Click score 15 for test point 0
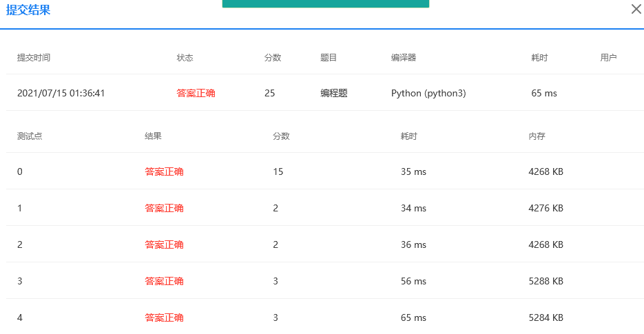 pyautogui.click(x=278, y=171)
